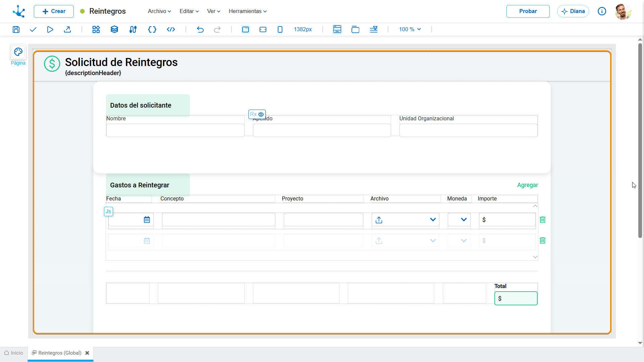Toggle desktop viewport preview mode
Screen dimensions: 644x362
(246, 29)
